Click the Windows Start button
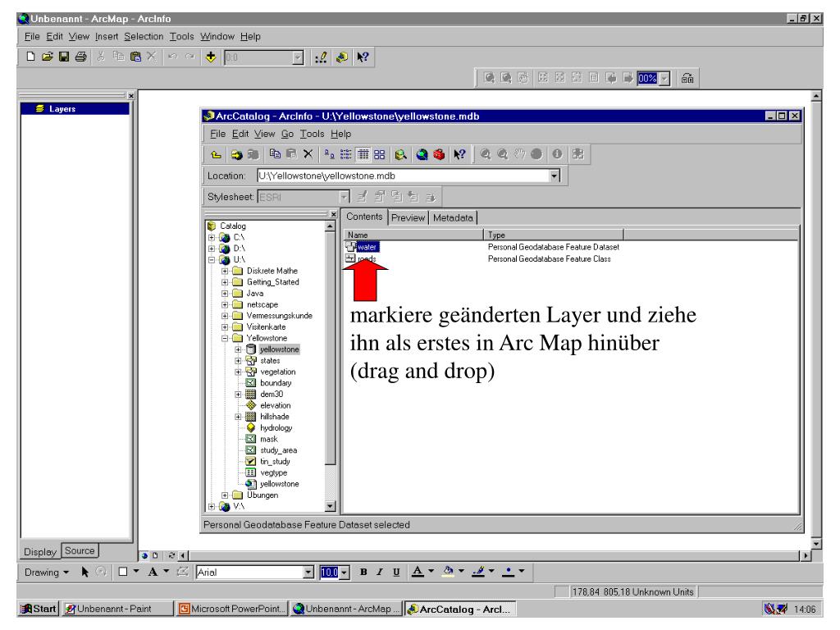 (39, 609)
